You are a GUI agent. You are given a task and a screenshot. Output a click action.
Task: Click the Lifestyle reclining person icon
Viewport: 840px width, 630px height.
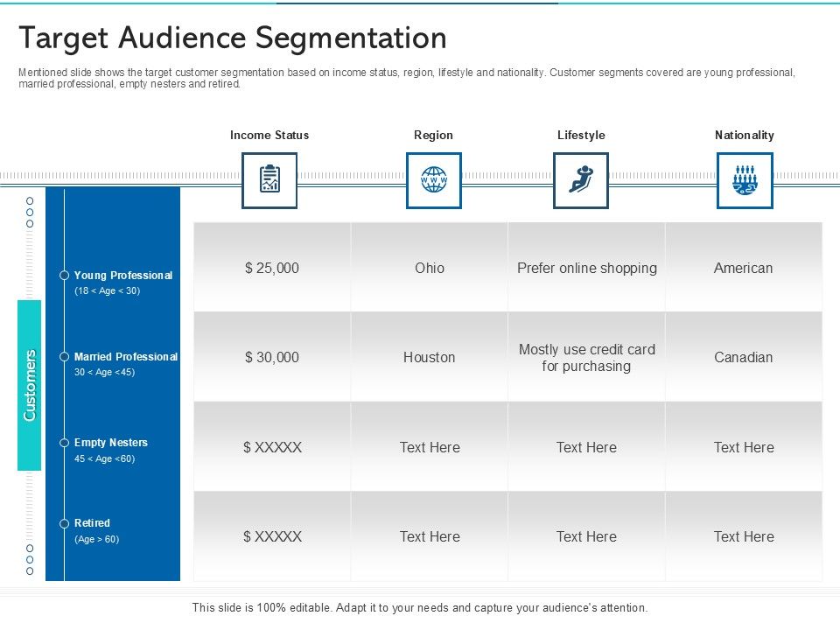(580, 180)
